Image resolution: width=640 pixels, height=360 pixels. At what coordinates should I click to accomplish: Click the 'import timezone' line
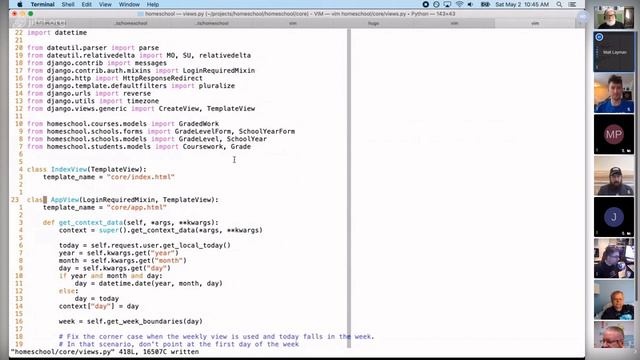tap(93, 101)
